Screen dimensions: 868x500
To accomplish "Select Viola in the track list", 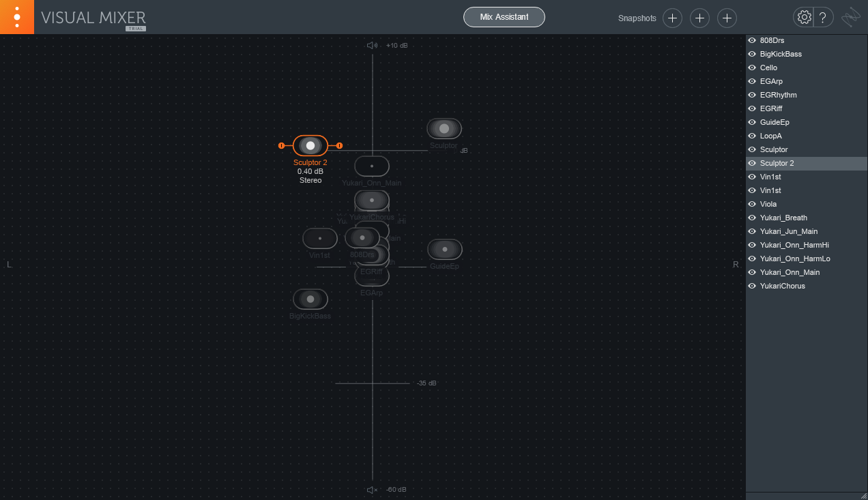I will click(x=807, y=204).
